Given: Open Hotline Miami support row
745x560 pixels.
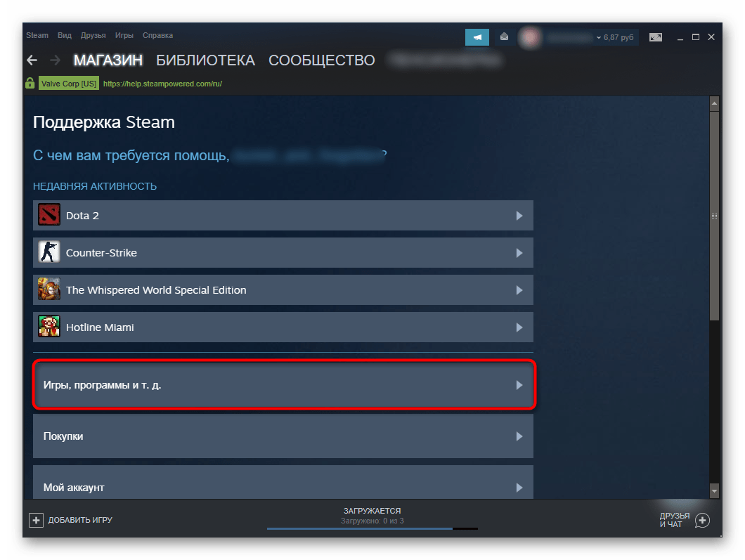Looking at the screenshot, I should 283,327.
